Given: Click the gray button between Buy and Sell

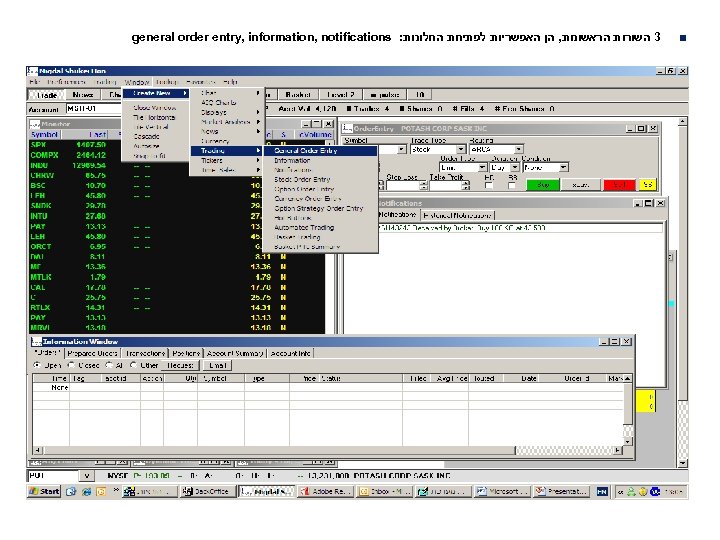Looking at the screenshot, I should pos(581,185).
